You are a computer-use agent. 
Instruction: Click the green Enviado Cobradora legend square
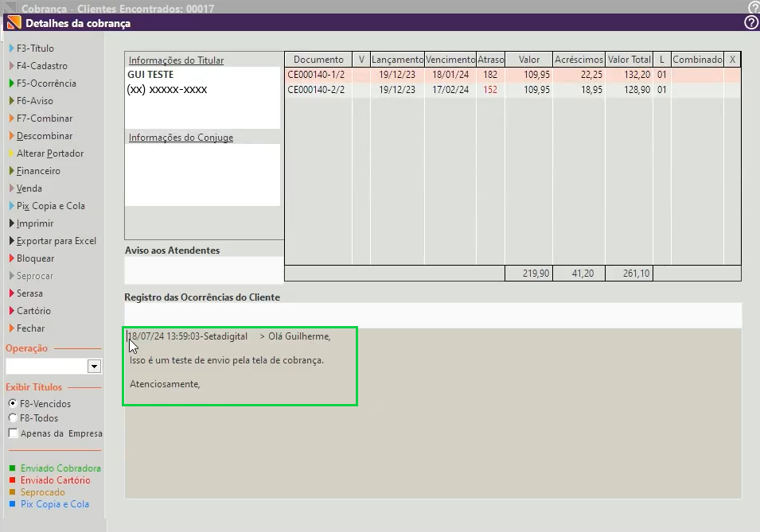click(x=13, y=468)
